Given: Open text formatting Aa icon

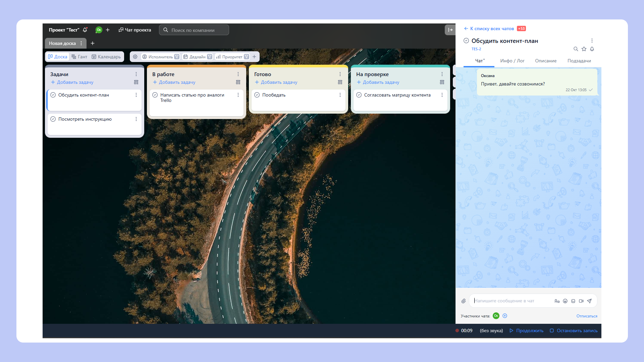Looking at the screenshot, I should pos(557,301).
